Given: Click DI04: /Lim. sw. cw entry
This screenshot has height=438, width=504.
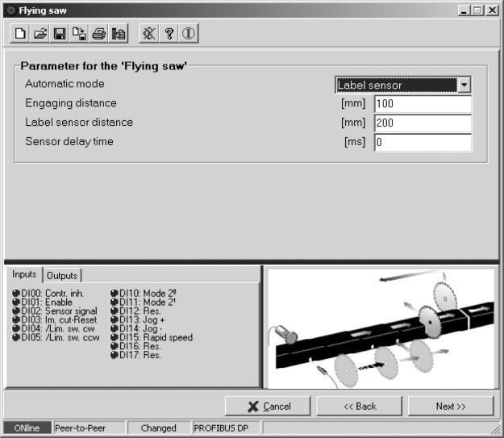Looking at the screenshot, I should point(53,328).
